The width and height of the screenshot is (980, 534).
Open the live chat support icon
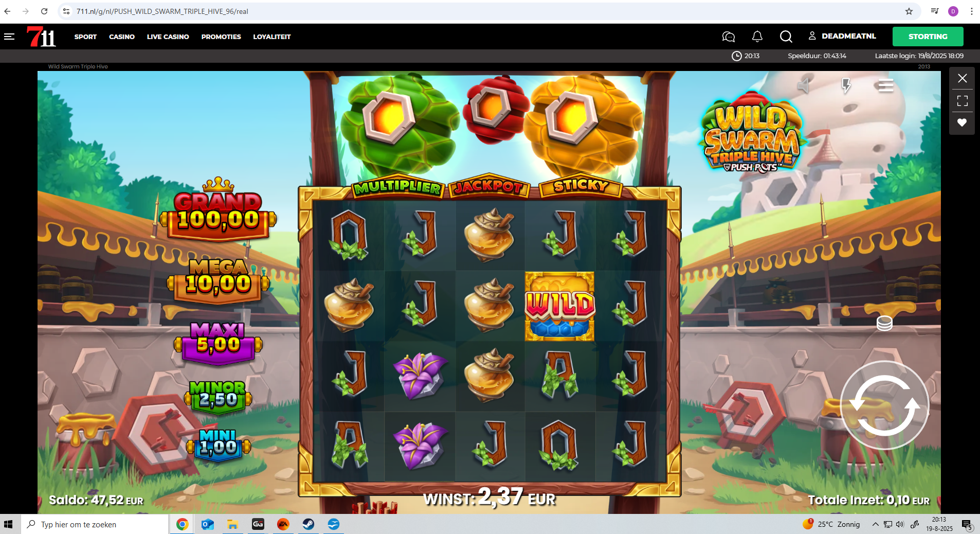point(729,37)
